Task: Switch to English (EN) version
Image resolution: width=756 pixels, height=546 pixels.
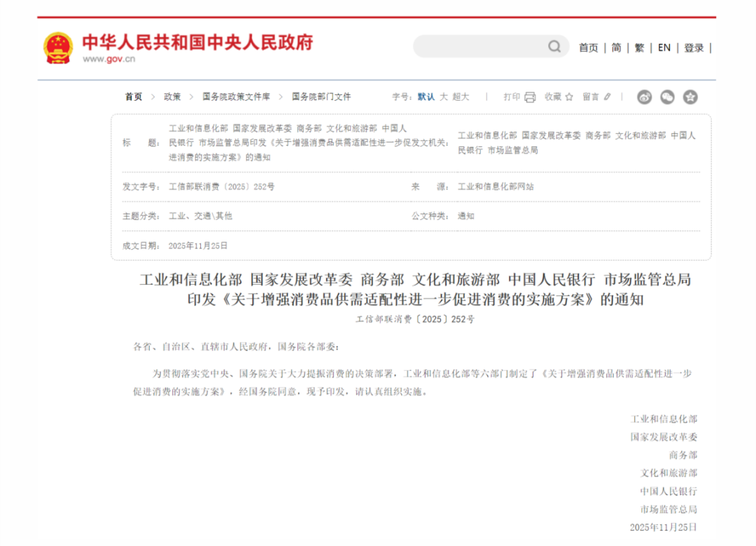Action: click(x=664, y=48)
